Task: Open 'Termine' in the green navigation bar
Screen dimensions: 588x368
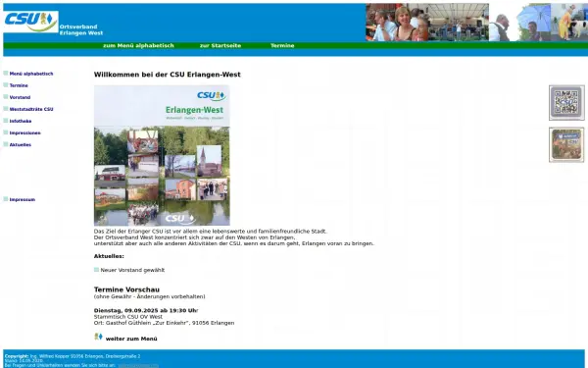Action: (x=282, y=45)
